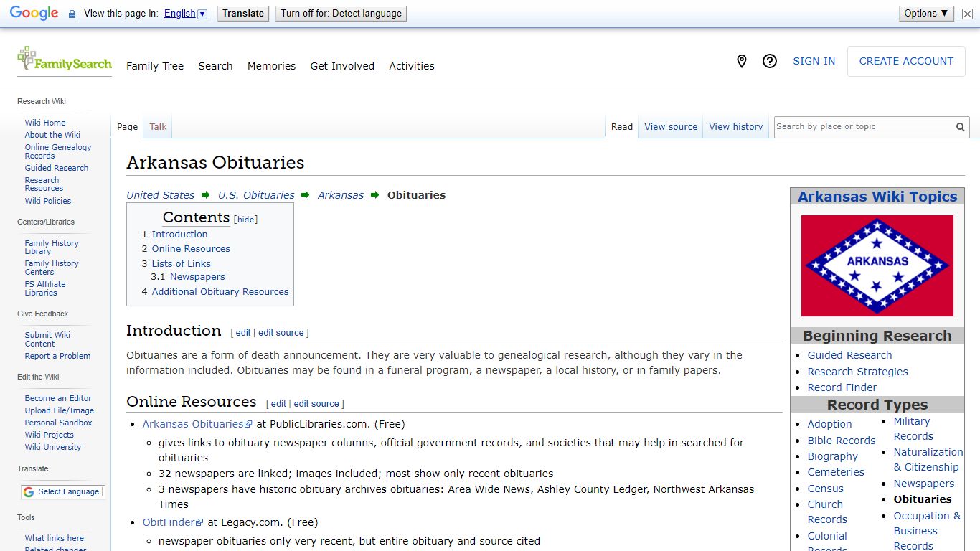This screenshot has width=980, height=551.
Task: Open Research Resources sidebar link
Action: click(44, 184)
